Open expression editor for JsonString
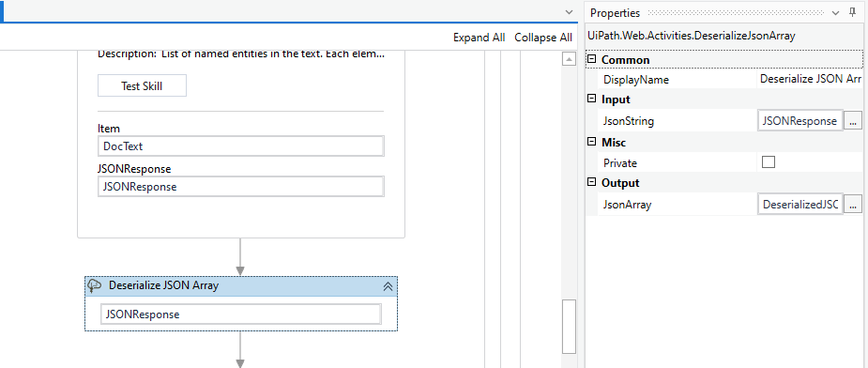868x368 pixels. (x=853, y=121)
